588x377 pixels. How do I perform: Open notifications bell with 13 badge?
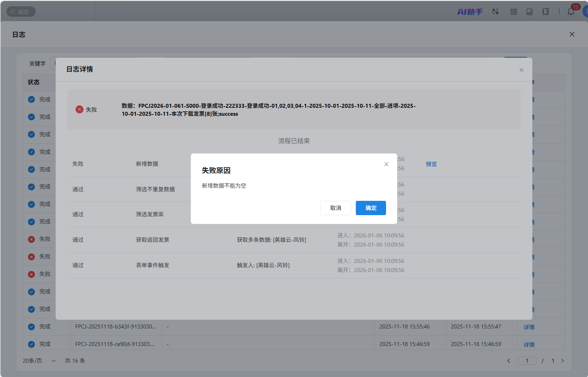click(x=571, y=12)
